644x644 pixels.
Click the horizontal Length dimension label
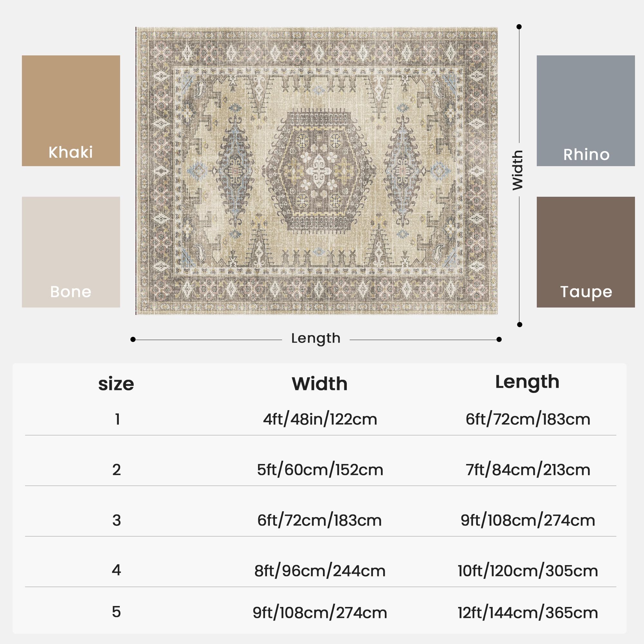tap(316, 338)
